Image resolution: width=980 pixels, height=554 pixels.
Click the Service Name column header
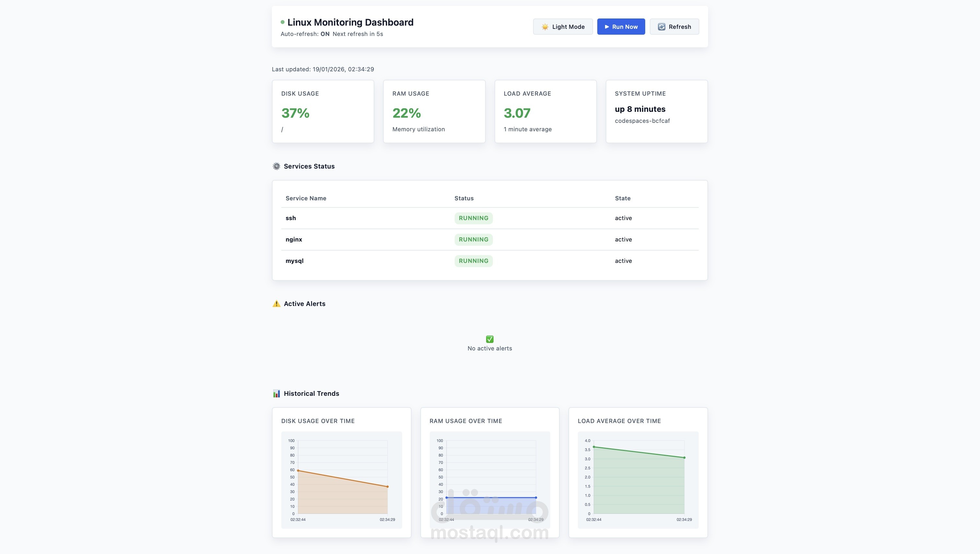tap(306, 198)
